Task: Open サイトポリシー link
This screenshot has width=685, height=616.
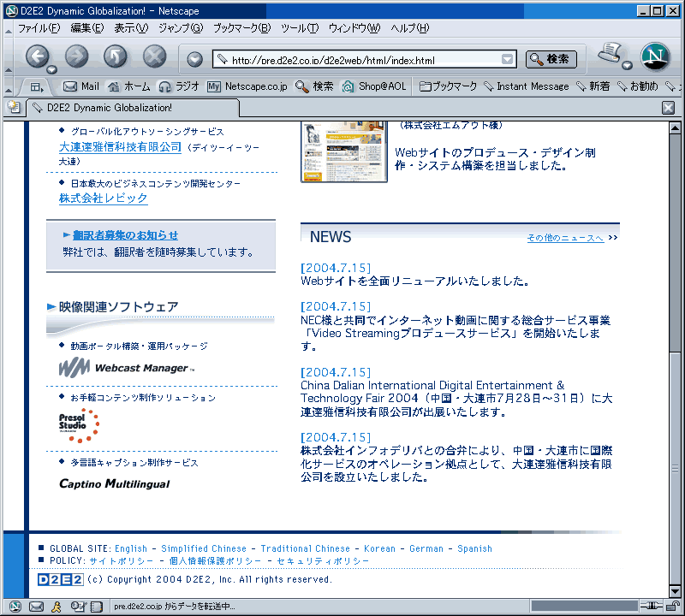Action: coord(122,561)
